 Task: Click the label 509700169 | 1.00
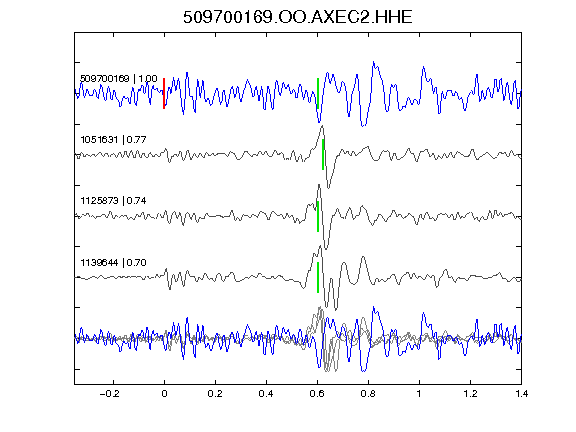click(119, 79)
